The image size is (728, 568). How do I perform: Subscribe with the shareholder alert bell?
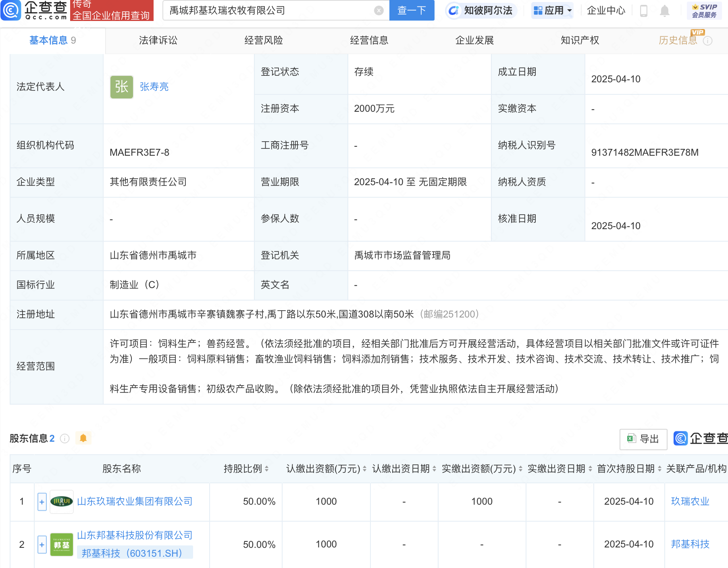[x=83, y=438]
